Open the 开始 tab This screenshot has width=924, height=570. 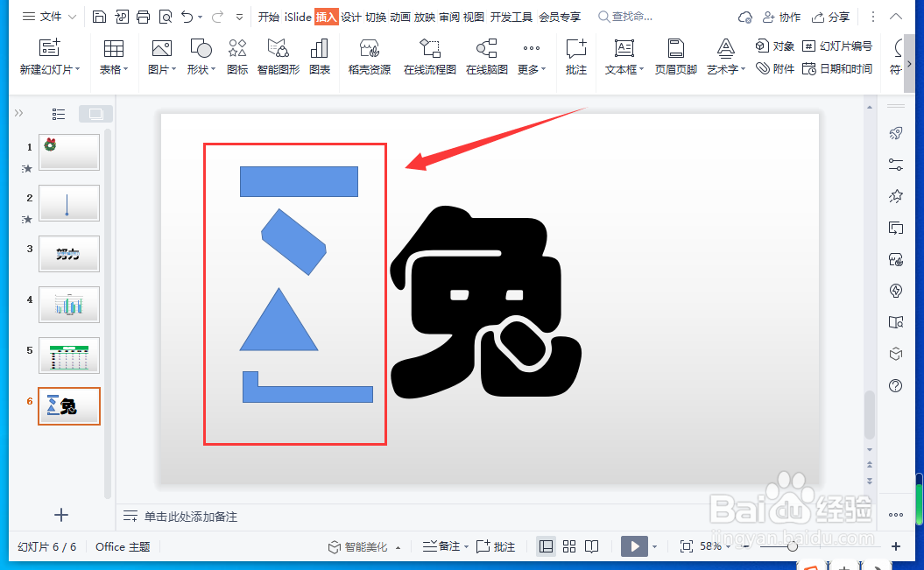coord(269,18)
